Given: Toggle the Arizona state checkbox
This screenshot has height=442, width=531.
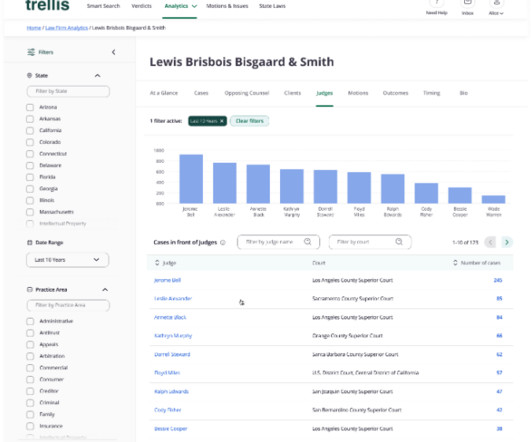Looking at the screenshot, I should click(x=30, y=107).
